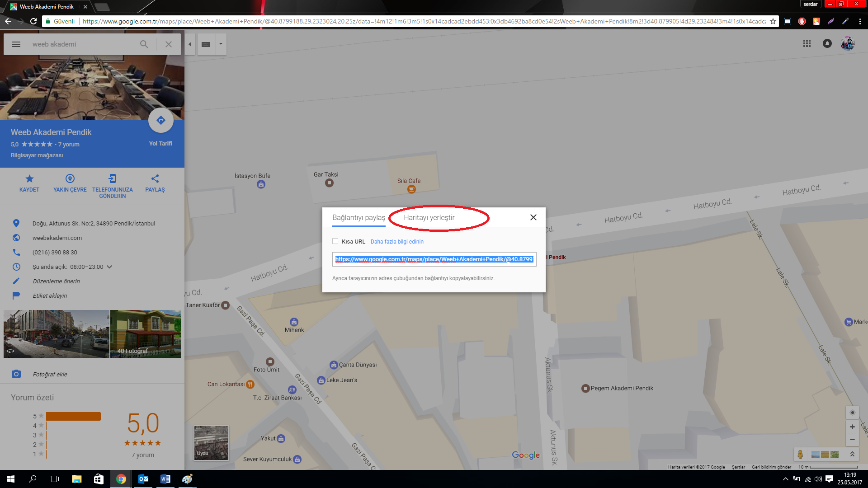Viewport: 868px width, 488px height.
Task: Send place to phone icon
Action: coord(113,179)
